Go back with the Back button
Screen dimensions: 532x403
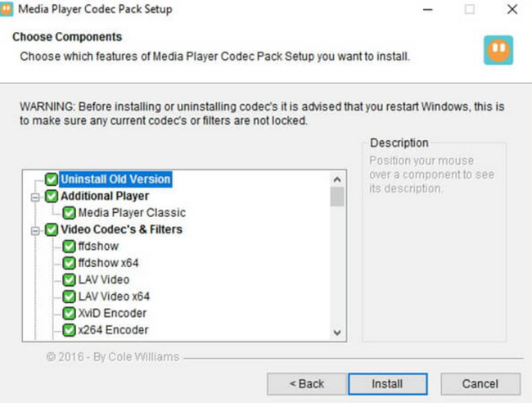click(306, 383)
